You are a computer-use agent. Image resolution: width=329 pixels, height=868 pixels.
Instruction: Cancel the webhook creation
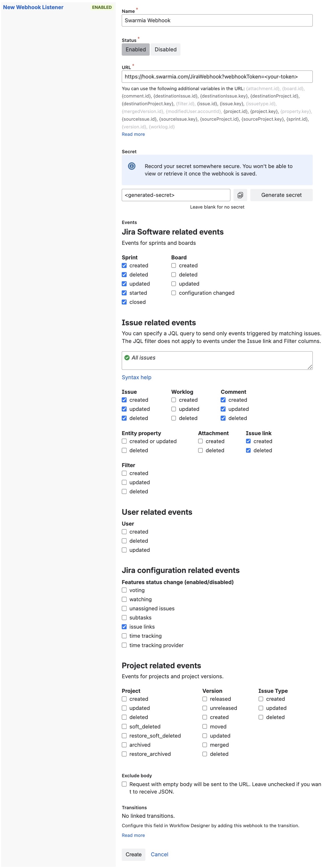click(x=159, y=854)
